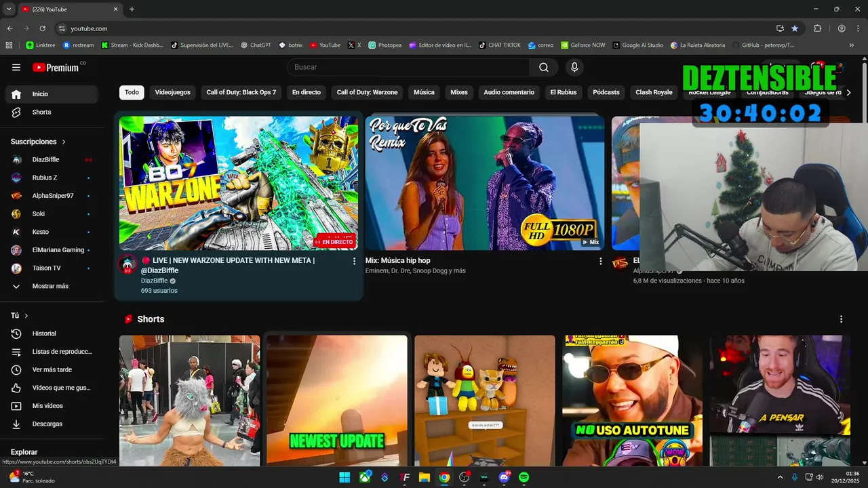Open three-dot menu for Mix: Música hip hop

point(600,261)
